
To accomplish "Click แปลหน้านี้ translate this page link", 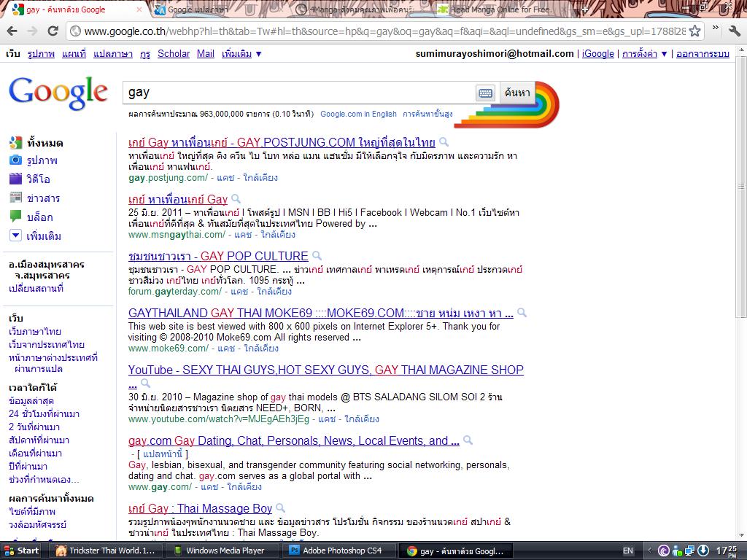I will click(163, 454).
